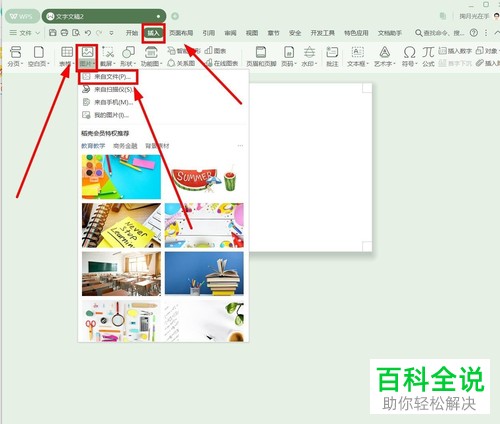This screenshot has width=500, height=424.
Task: Expand the 图片 picture dropdown arrow
Action: (94, 64)
